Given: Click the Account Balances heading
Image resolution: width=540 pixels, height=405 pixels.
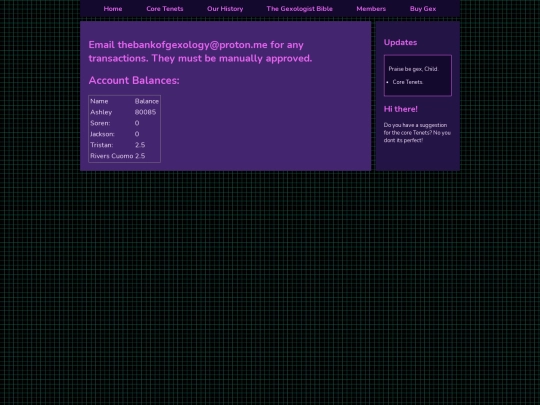Looking at the screenshot, I should pyautogui.click(x=134, y=80).
